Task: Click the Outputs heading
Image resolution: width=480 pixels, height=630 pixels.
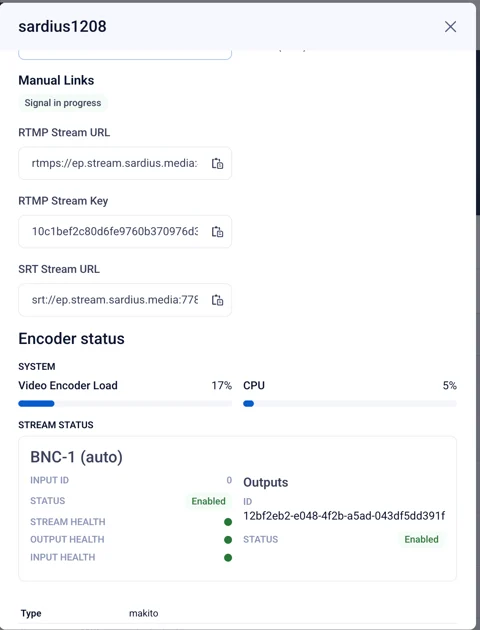Action: (266, 483)
